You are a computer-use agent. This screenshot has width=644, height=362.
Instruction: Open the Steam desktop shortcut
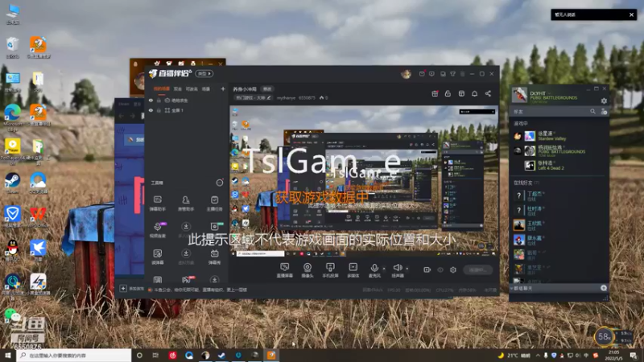(x=12, y=183)
